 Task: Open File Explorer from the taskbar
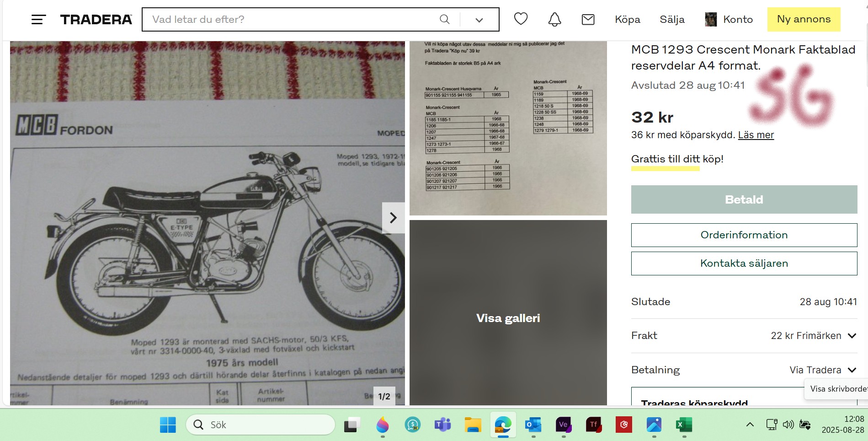[473, 425]
